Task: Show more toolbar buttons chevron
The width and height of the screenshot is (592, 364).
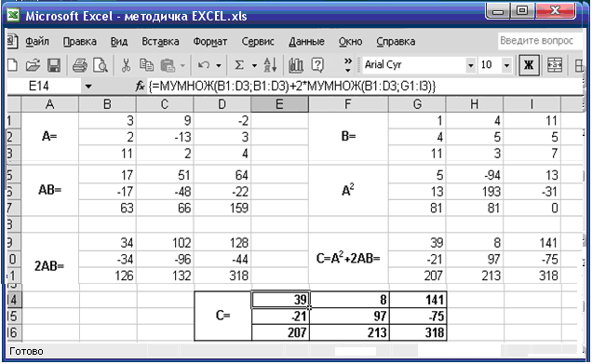Action: click(348, 65)
